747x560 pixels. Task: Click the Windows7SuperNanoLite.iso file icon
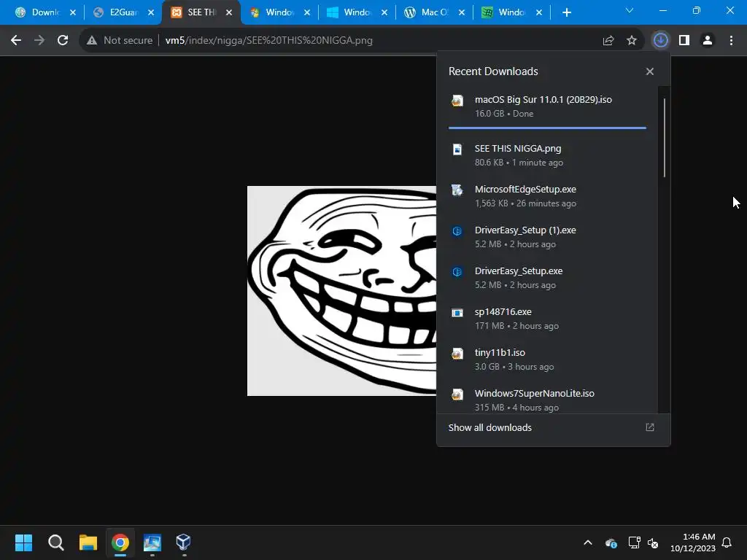pyautogui.click(x=457, y=394)
